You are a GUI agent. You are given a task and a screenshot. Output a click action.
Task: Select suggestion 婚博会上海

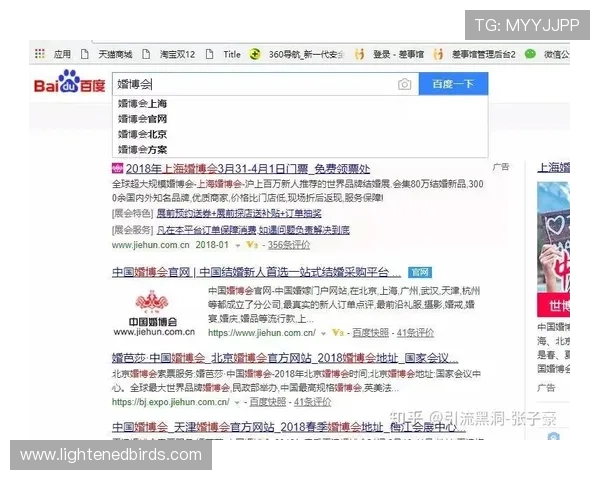[142, 104]
